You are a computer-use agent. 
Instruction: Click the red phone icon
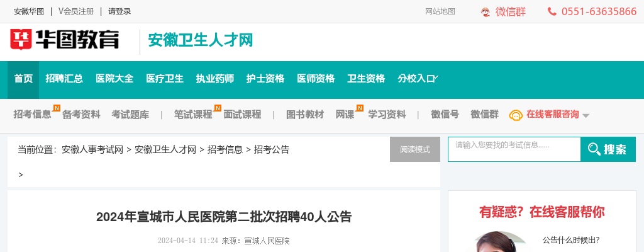tap(552, 11)
